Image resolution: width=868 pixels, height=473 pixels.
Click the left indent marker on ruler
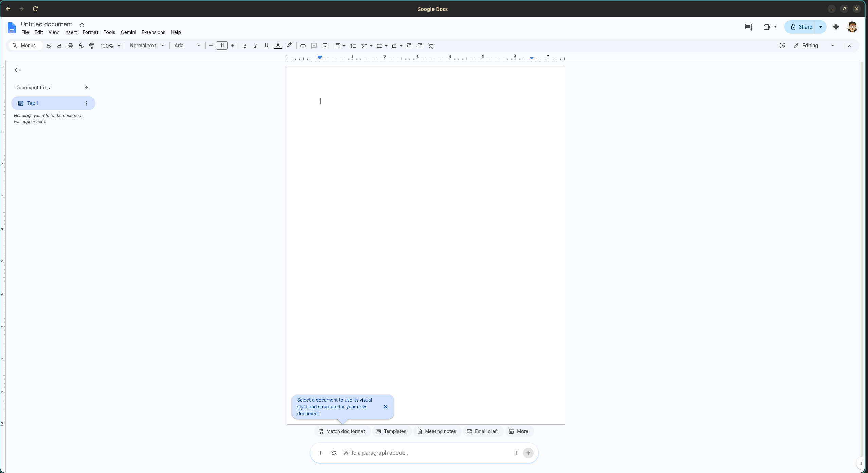pyautogui.click(x=320, y=58)
